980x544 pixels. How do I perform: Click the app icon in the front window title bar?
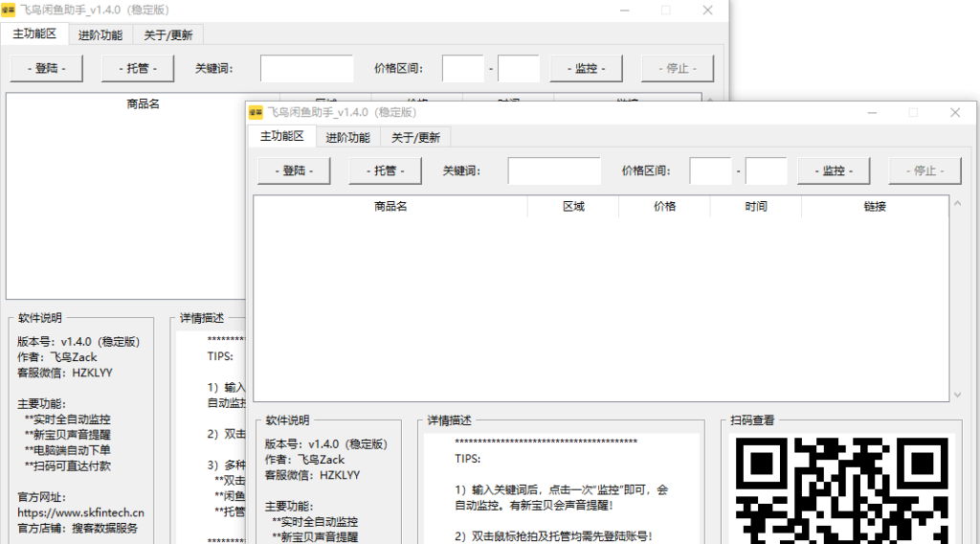pyautogui.click(x=256, y=113)
